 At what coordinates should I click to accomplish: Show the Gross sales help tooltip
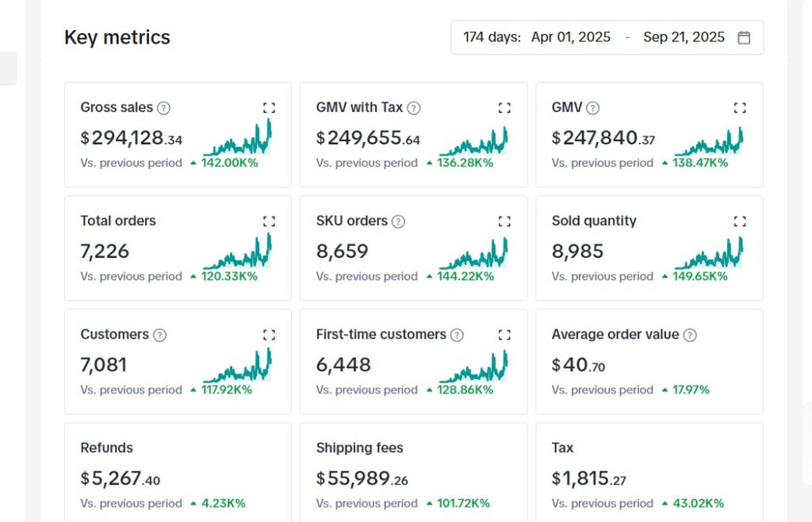[x=164, y=108]
